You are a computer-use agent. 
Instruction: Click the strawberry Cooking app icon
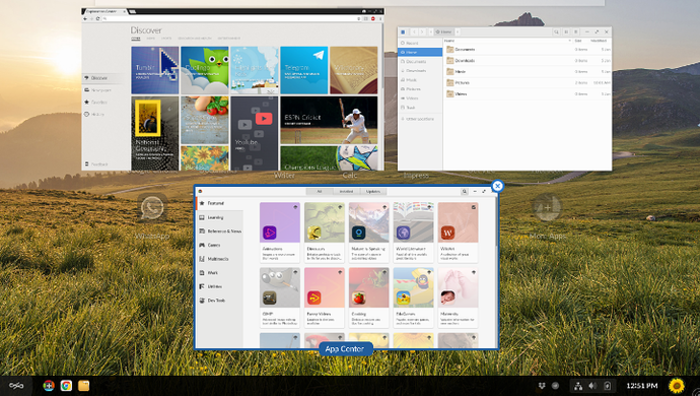tap(358, 298)
